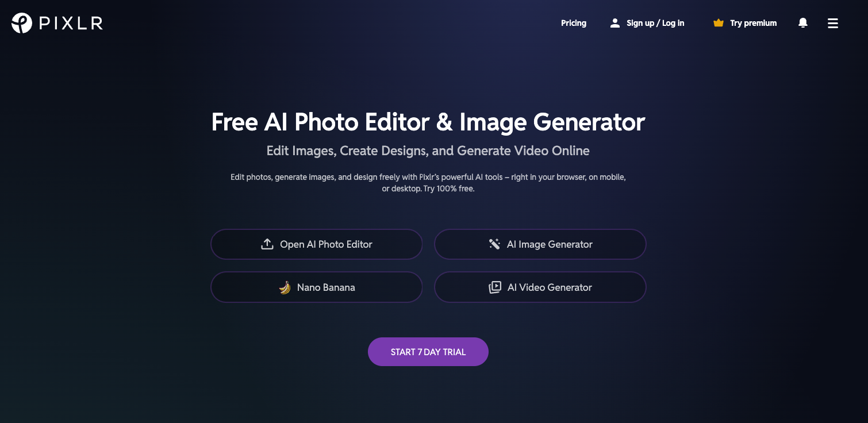Click the Edit Images, Create Designs subtitle
Image resolution: width=868 pixels, height=423 pixels.
428,151
